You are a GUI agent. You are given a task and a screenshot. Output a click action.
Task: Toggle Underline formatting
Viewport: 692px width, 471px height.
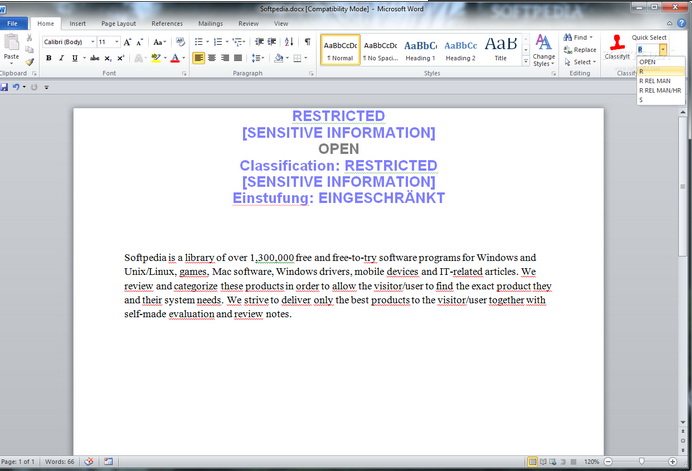coord(75,58)
